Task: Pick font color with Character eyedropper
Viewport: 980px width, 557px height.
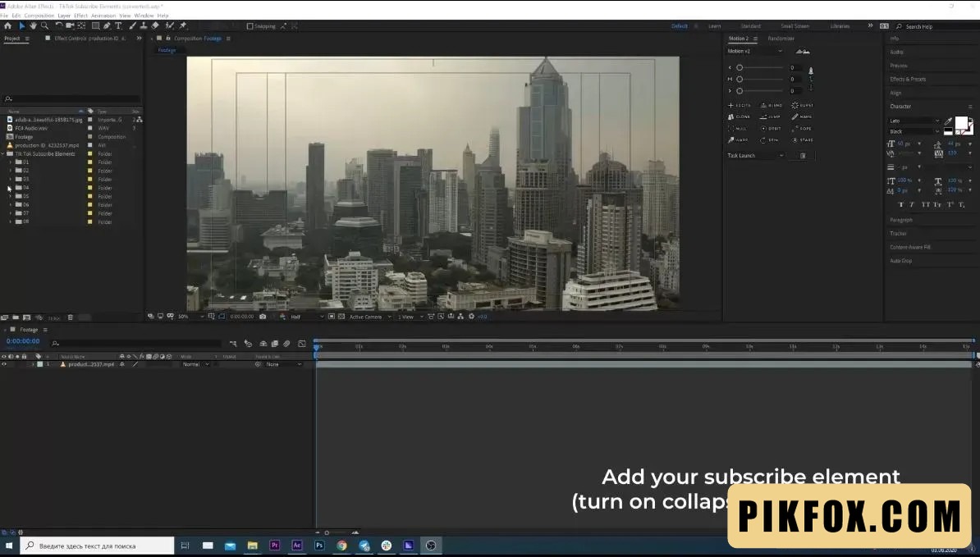Action: click(949, 121)
